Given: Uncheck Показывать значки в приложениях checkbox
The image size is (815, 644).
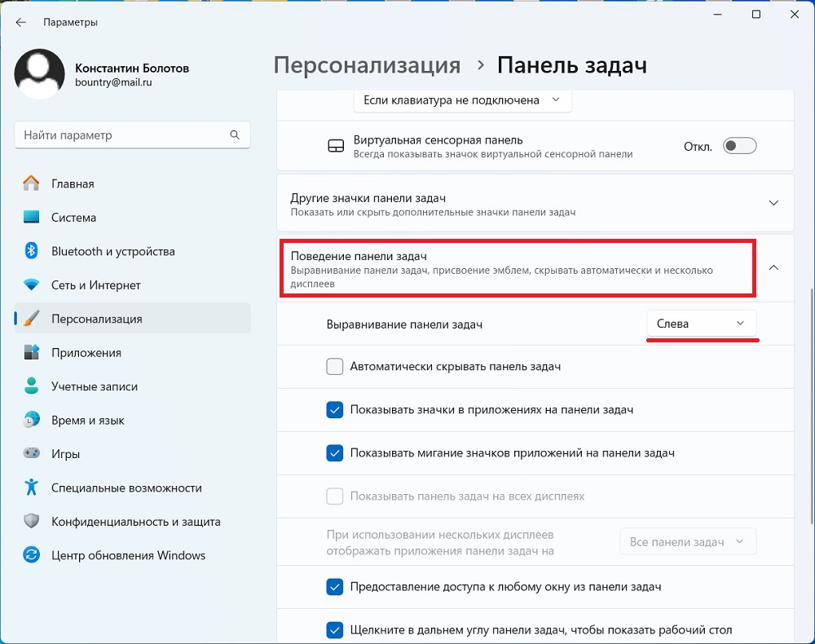Looking at the screenshot, I should pos(335,409).
